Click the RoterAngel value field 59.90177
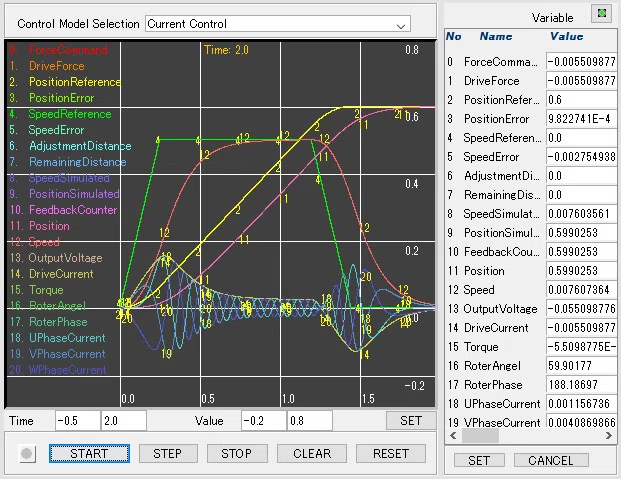This screenshot has height=479, width=621. (581, 366)
